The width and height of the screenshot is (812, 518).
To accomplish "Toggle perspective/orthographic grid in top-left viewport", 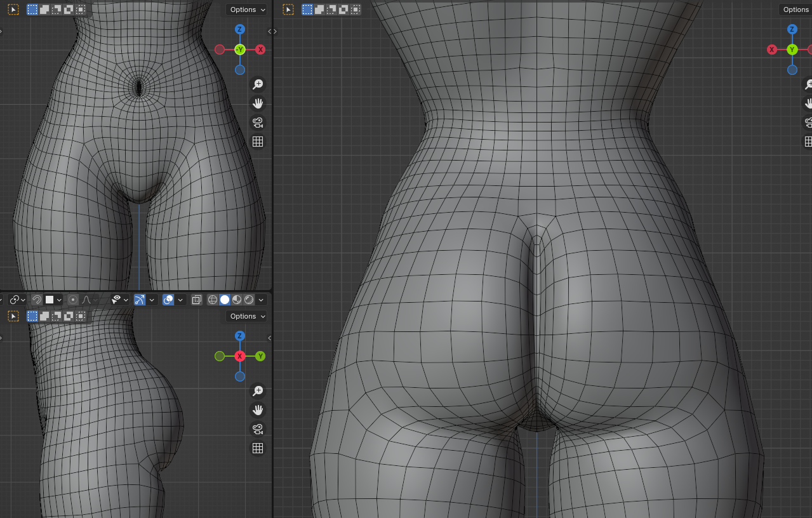I will click(x=258, y=142).
